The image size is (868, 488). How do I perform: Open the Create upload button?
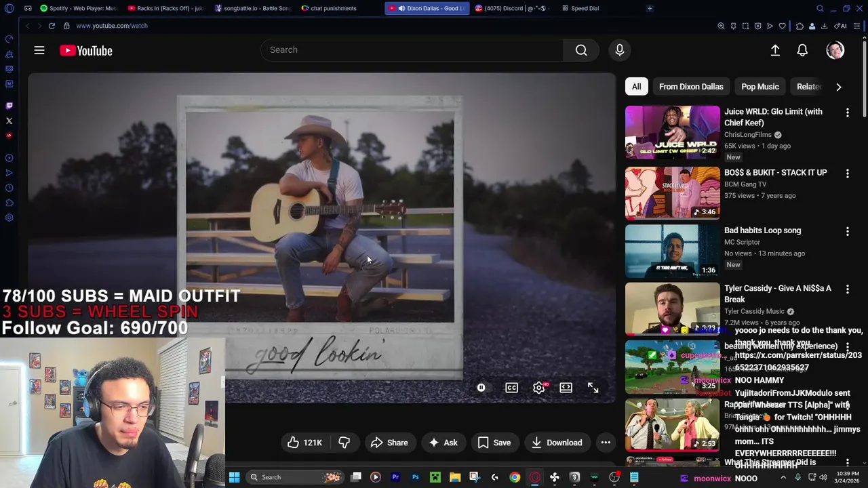click(775, 50)
